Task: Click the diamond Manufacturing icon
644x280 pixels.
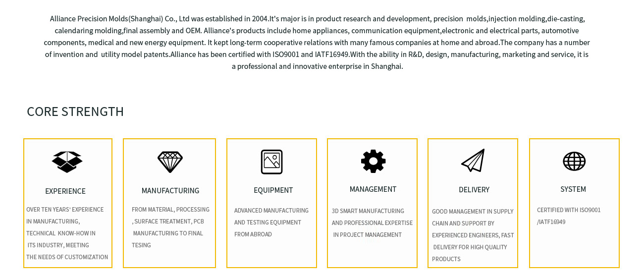Action: [170, 162]
